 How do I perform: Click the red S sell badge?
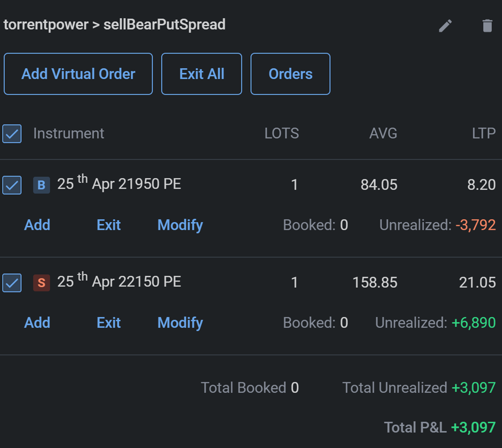pos(42,283)
